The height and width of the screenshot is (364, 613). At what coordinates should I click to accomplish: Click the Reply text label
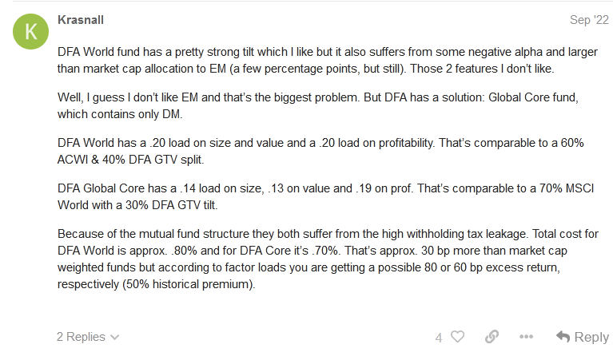[591, 337]
